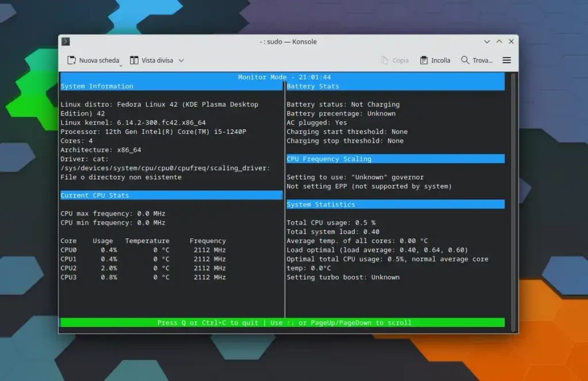This screenshot has width=588, height=381.
Task: Click the 'Frequency' column header
Action: (208, 241)
